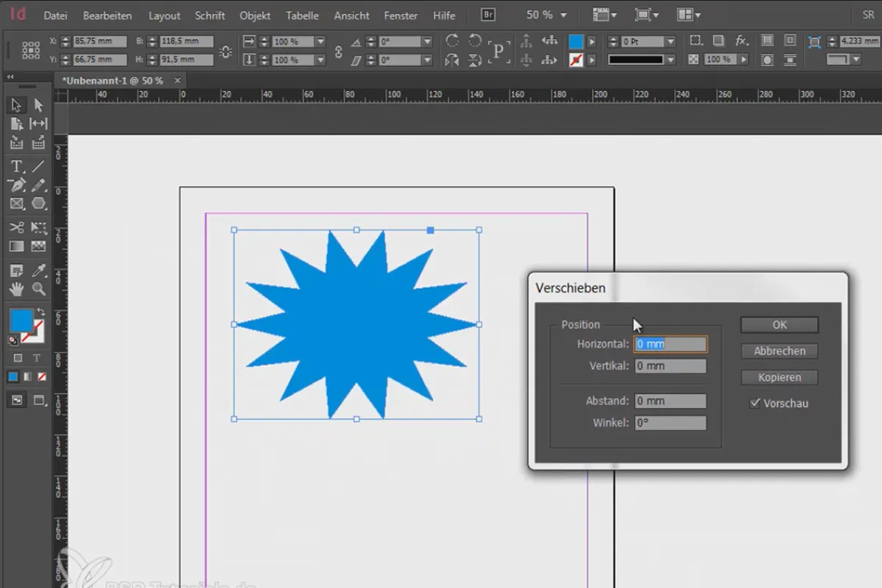Toggle the Vorschau preview checkbox
The height and width of the screenshot is (588, 882).
click(x=755, y=404)
